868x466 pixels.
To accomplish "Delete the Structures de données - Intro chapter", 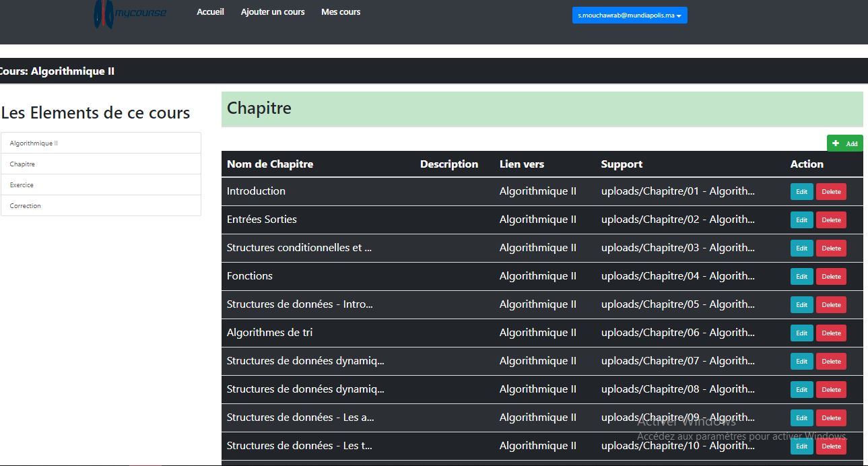I will (831, 305).
